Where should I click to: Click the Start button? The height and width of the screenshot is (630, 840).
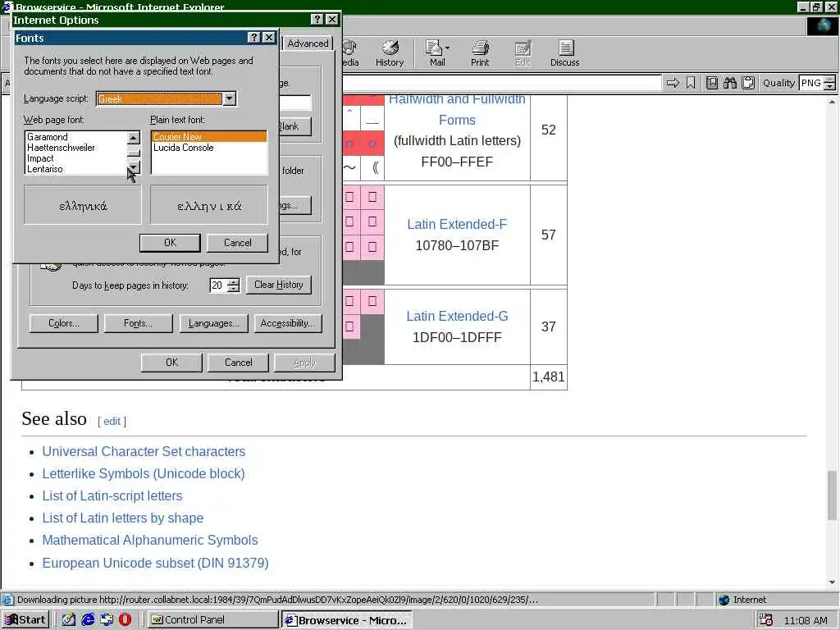coord(25,620)
